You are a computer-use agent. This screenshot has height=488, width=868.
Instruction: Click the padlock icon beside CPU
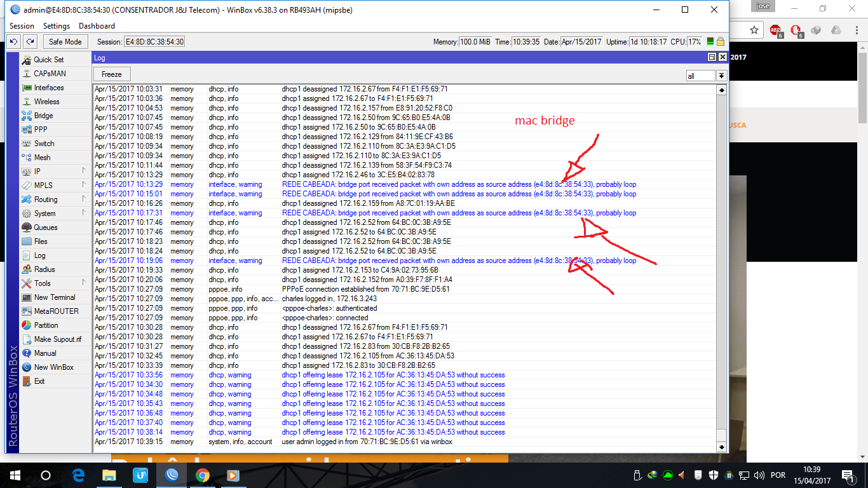pyautogui.click(x=721, y=42)
